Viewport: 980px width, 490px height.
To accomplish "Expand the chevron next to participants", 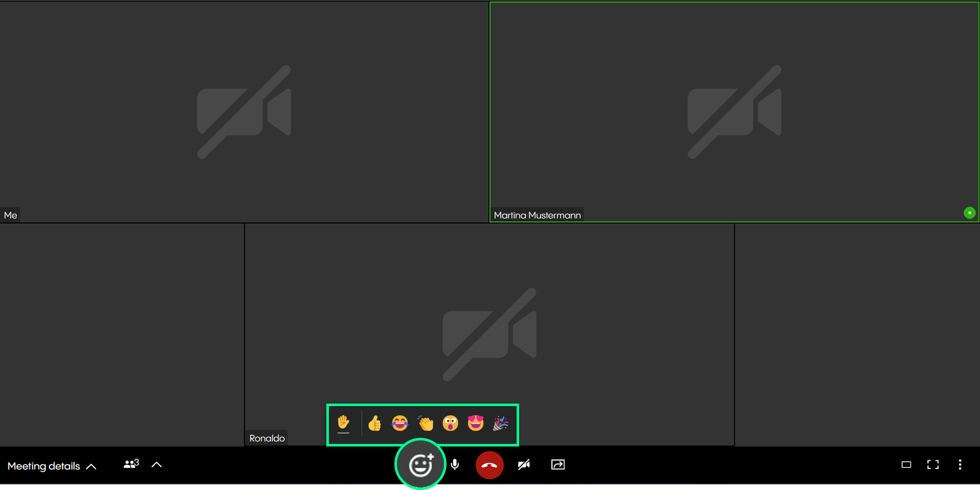I will tap(157, 465).
